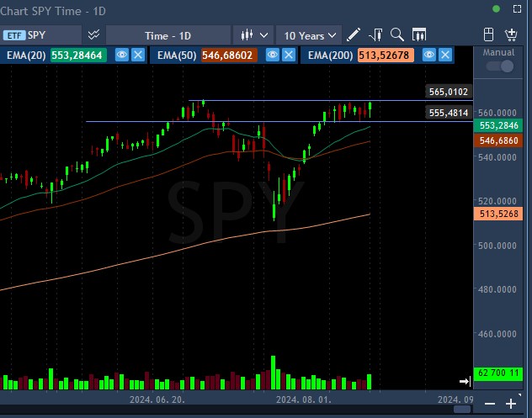Click the Chart SPY Time - 1D title

(x=52, y=11)
